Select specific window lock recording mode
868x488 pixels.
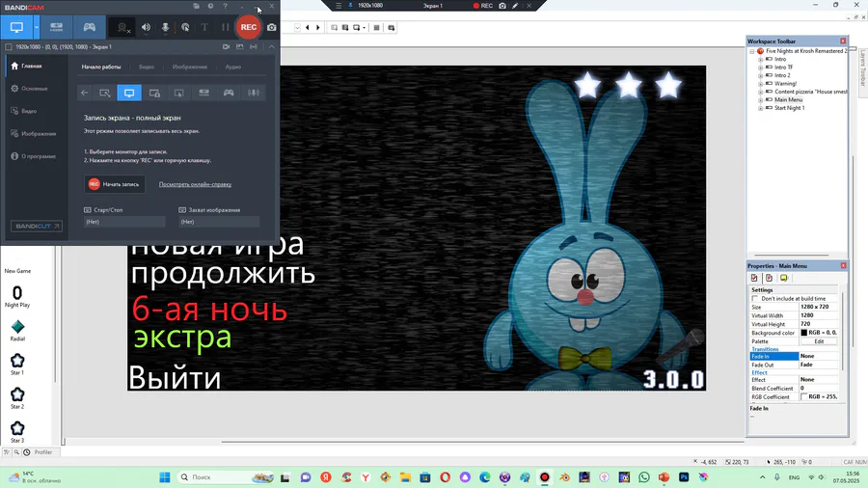154,93
